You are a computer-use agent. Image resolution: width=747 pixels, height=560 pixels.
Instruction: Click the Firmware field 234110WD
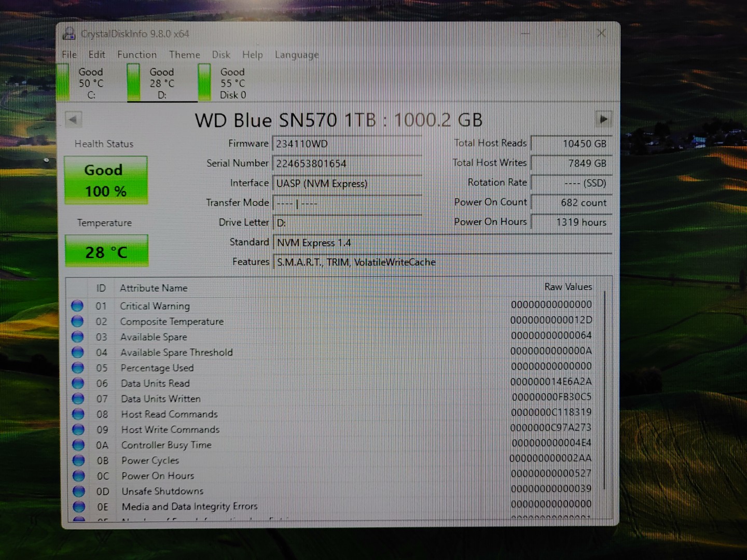pyautogui.click(x=347, y=144)
